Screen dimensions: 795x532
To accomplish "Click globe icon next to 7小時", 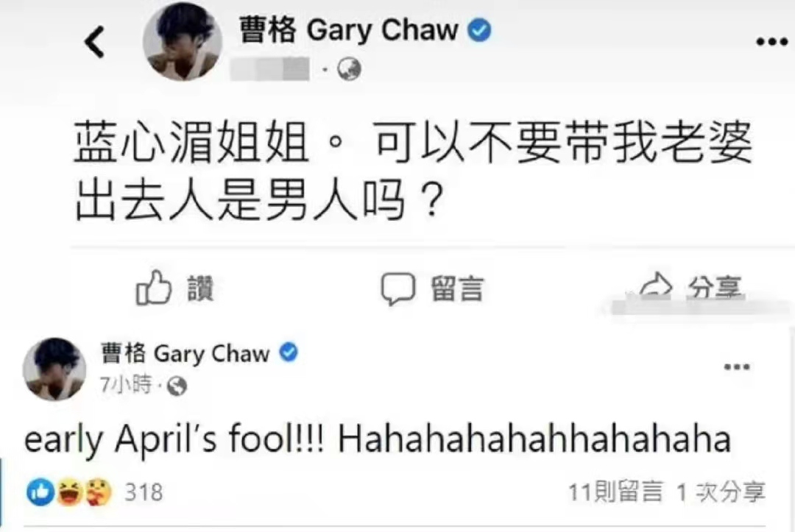I will (177, 386).
